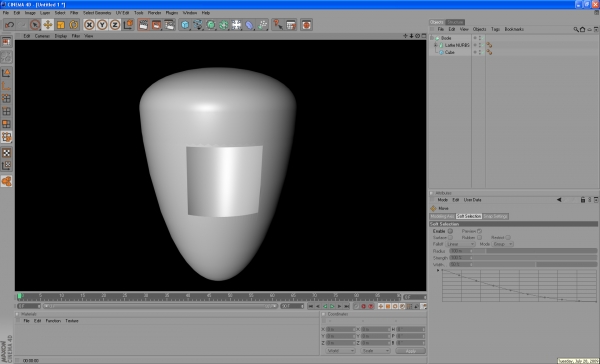Toggle the Preview checkbox

[479, 231]
